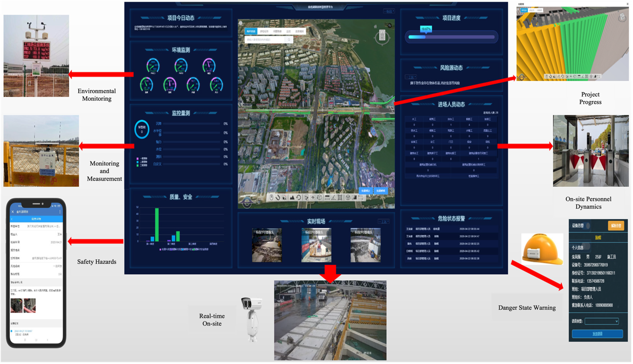Click the reset rotation arrow in map toolbar
The image size is (633, 364).
[299, 197]
